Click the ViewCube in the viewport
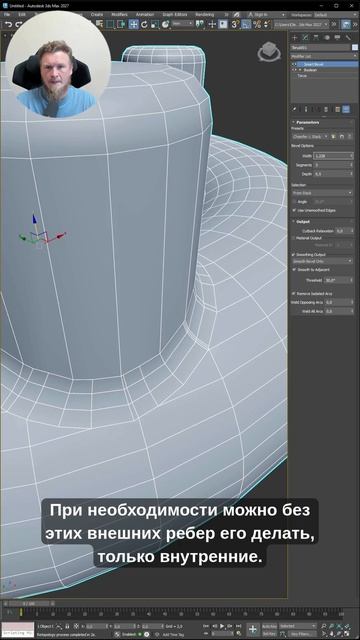Image resolution: width=360 pixels, height=640 pixels. pyautogui.click(x=269, y=52)
